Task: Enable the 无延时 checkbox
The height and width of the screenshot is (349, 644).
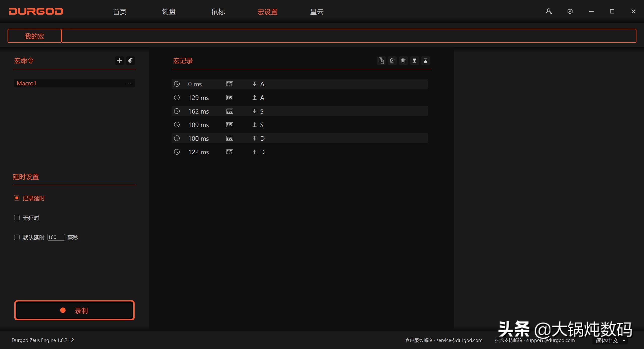Action: [x=17, y=218]
